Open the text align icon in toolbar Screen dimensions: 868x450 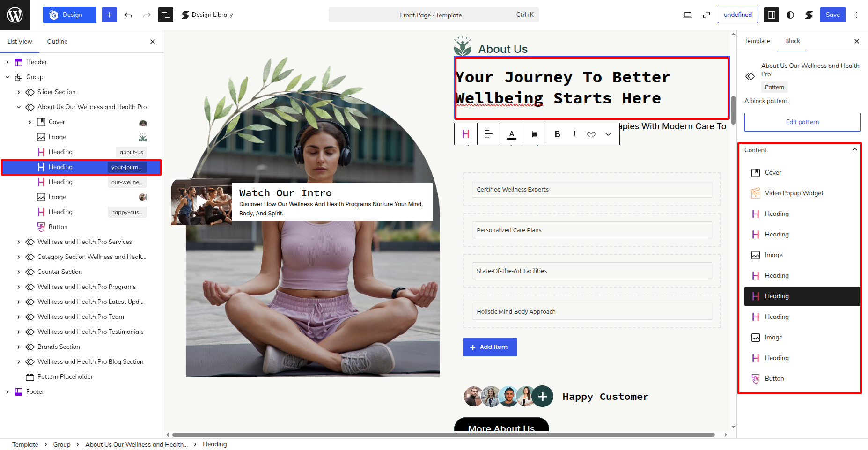[489, 134]
